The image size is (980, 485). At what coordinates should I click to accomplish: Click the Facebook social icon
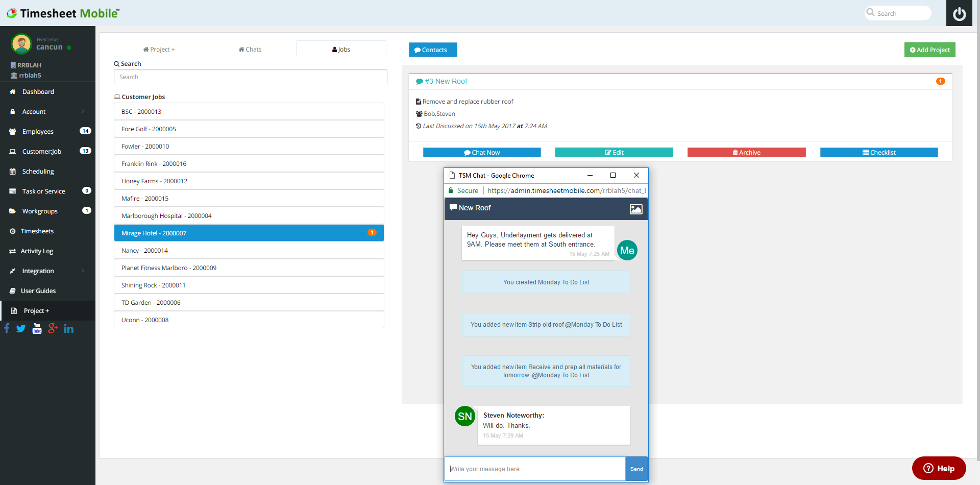pyautogui.click(x=7, y=328)
